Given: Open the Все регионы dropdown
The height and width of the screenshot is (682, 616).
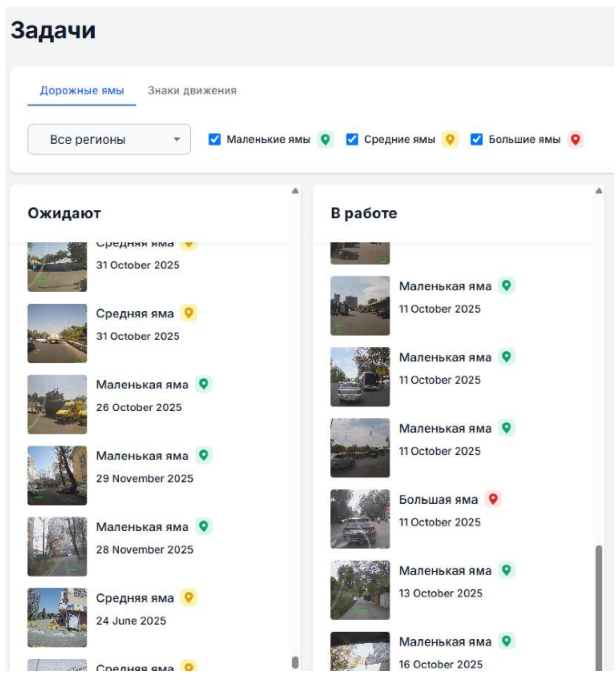Looking at the screenshot, I should click(109, 139).
